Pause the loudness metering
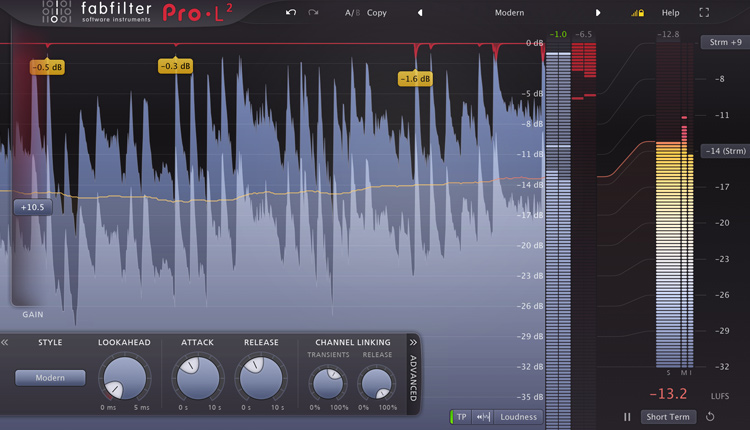750x430 pixels. pyautogui.click(x=628, y=417)
